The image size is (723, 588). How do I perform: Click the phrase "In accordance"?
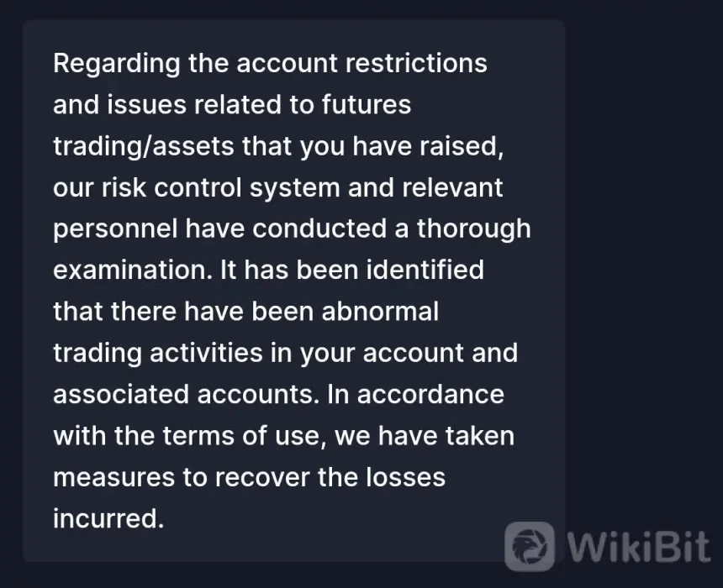415,395
